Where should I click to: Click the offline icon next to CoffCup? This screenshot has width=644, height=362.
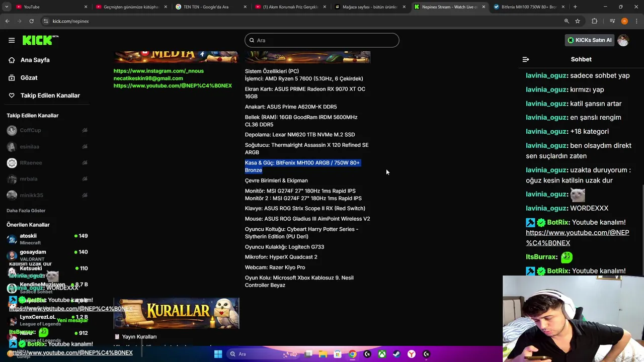[x=85, y=130]
